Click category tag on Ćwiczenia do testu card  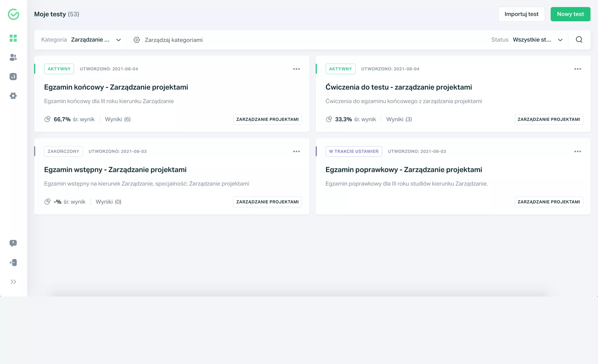pyautogui.click(x=549, y=119)
